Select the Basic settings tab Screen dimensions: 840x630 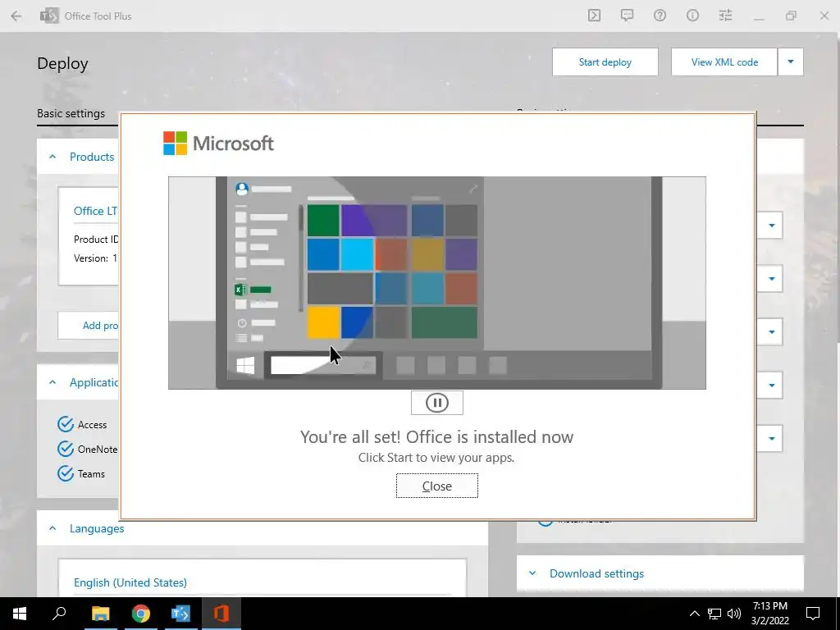(x=71, y=113)
